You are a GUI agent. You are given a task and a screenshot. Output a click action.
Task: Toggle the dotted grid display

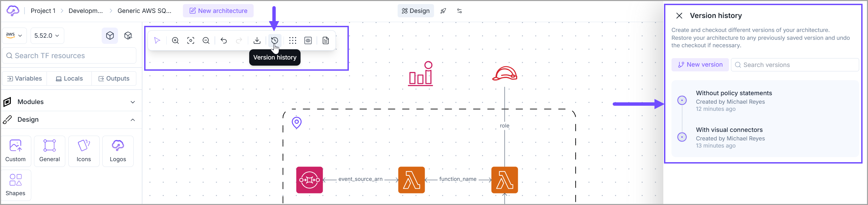click(x=292, y=41)
